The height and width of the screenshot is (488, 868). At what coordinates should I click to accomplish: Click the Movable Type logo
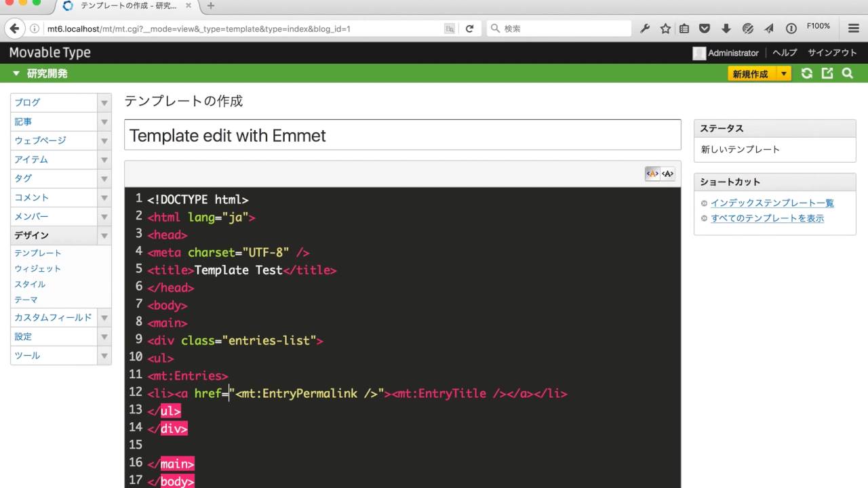[x=50, y=53]
